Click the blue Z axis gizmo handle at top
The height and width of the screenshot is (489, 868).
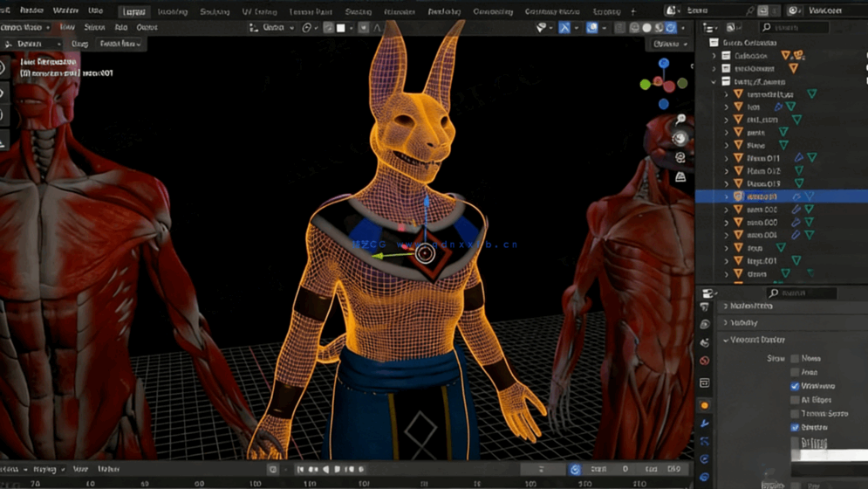point(664,63)
